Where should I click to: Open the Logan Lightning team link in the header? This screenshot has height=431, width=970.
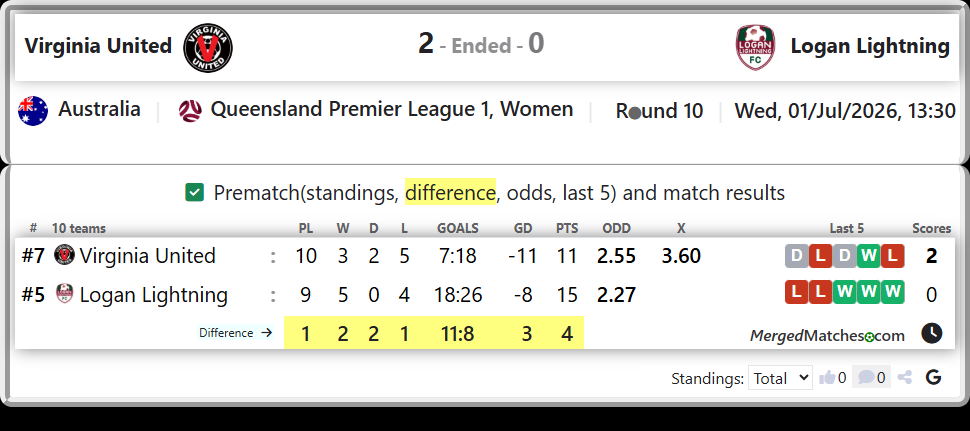click(x=870, y=46)
